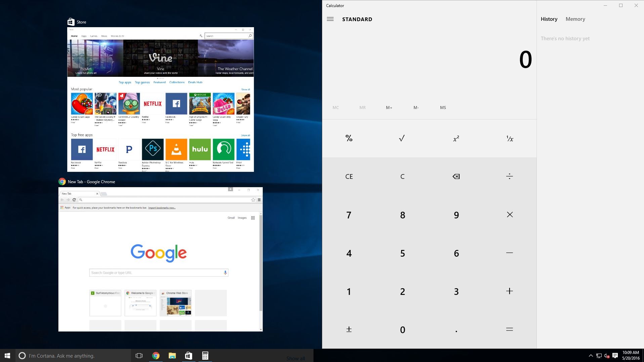
Task: Open Calculator from the taskbar
Action: coord(205,356)
